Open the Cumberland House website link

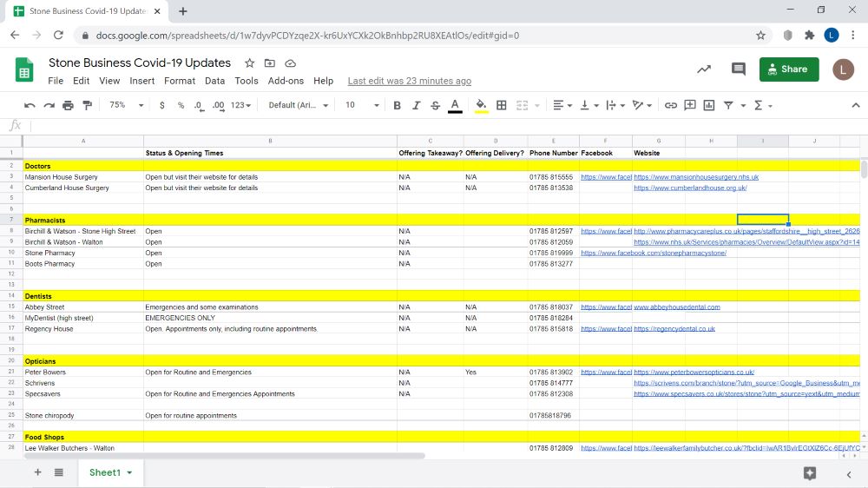click(x=690, y=188)
